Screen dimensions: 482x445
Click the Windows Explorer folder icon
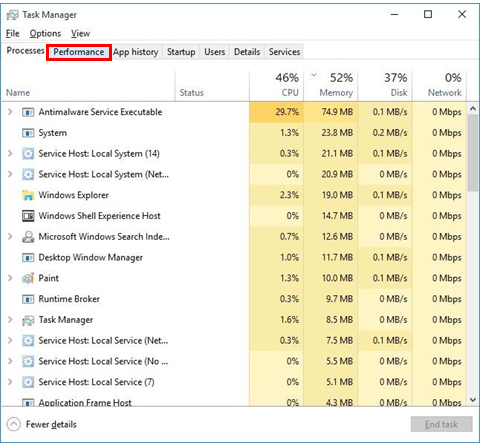28,195
